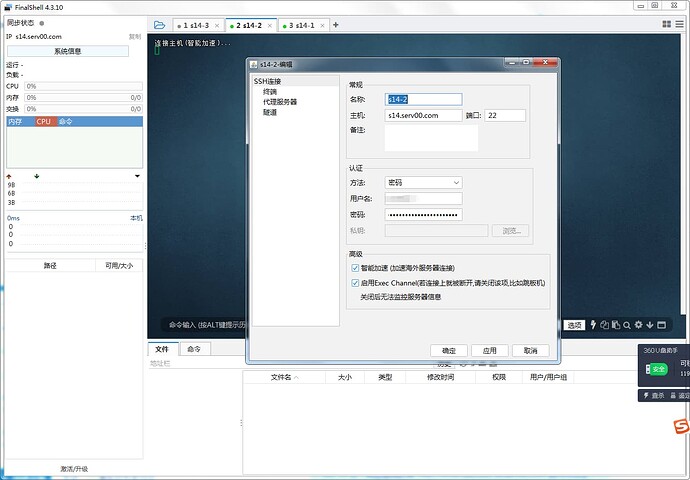Sort files by 权限 column header
This screenshot has width=690, height=480.
click(499, 377)
